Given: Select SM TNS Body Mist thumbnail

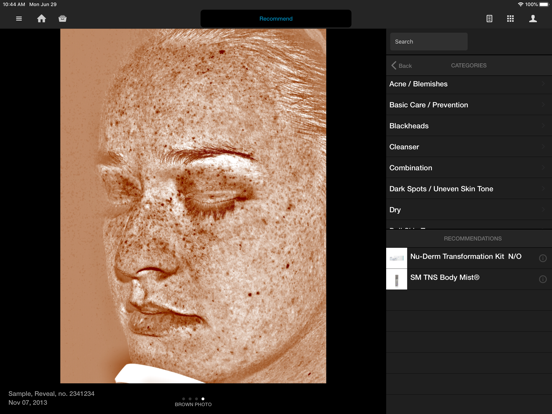Looking at the screenshot, I should (397, 280).
